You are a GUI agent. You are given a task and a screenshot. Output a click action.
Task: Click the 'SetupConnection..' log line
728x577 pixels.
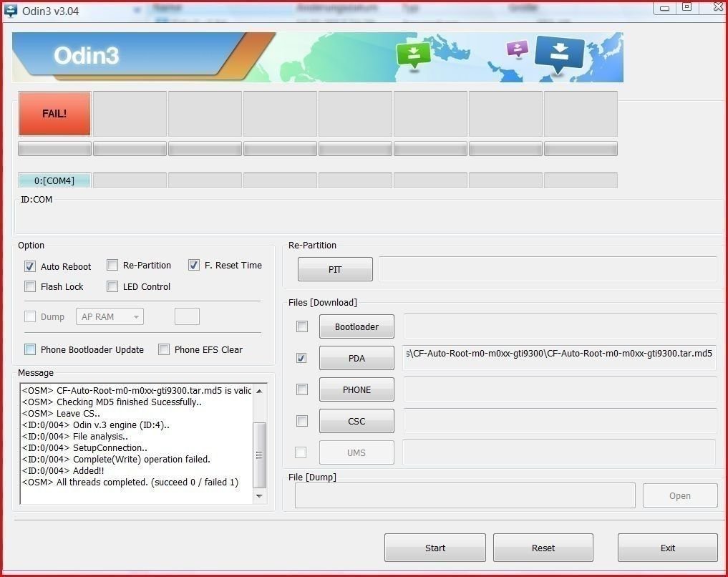84,447
